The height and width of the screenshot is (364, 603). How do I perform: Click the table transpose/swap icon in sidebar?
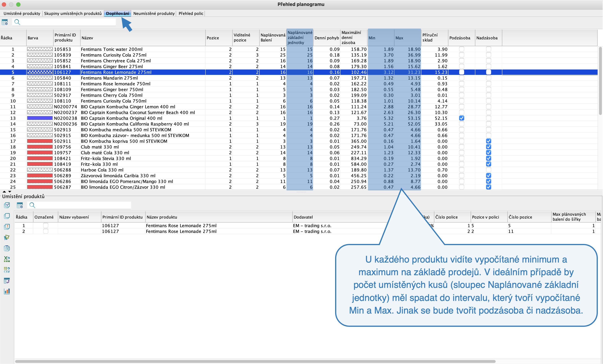pyautogui.click(x=7, y=281)
